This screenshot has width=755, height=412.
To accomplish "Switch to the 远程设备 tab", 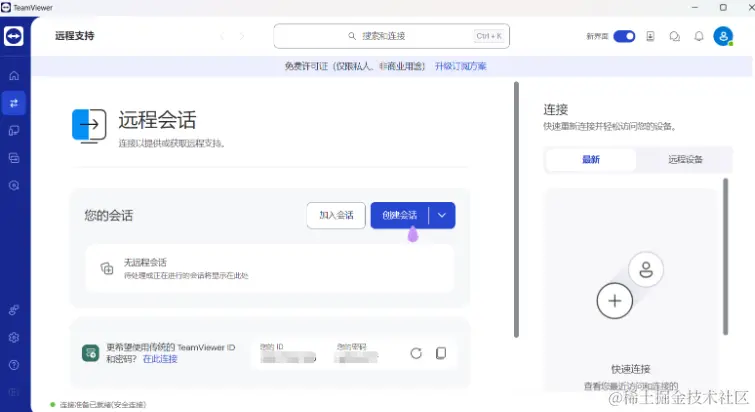I will click(685, 159).
